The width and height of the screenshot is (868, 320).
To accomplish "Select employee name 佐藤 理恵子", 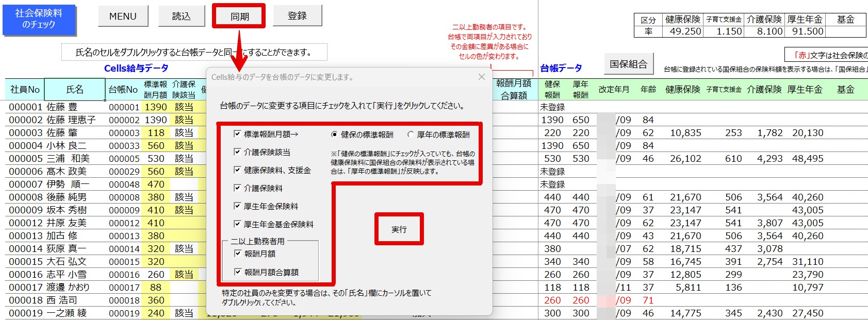I will 71,120.
